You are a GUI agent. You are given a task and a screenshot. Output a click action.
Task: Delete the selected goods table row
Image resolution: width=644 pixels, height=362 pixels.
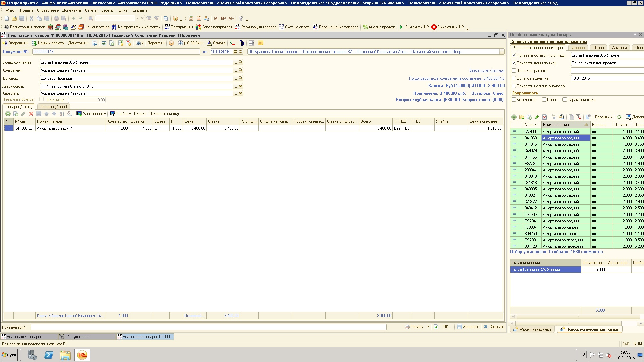tap(31, 114)
